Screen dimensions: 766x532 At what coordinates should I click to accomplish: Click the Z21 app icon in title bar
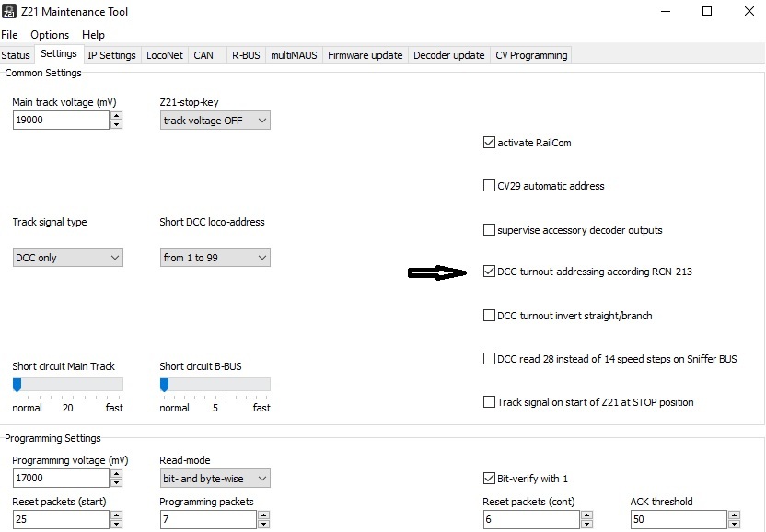pos(9,11)
